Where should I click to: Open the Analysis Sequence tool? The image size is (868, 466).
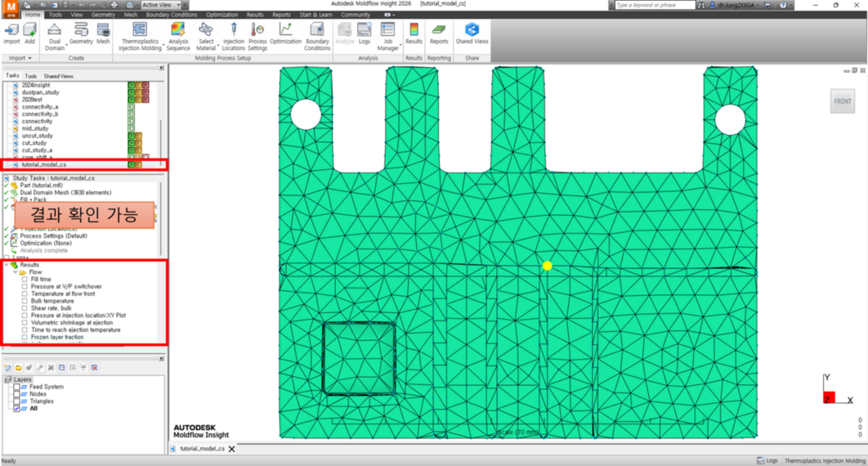pyautogui.click(x=177, y=34)
